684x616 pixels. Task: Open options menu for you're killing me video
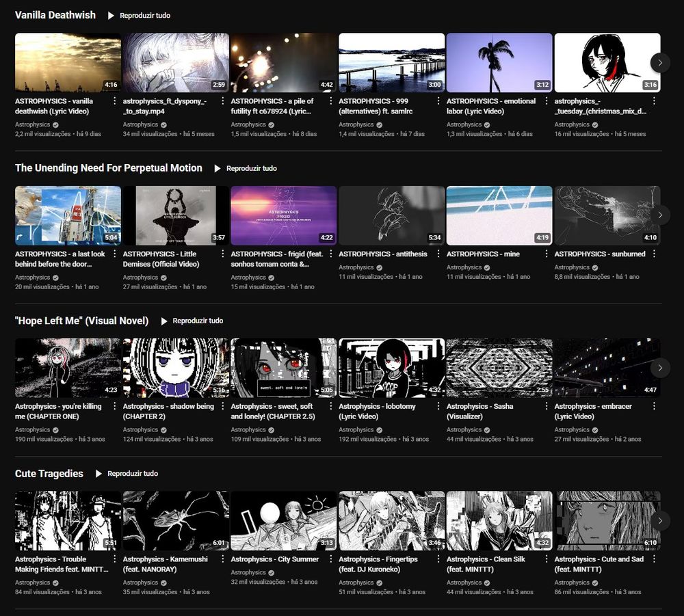[x=115, y=406]
